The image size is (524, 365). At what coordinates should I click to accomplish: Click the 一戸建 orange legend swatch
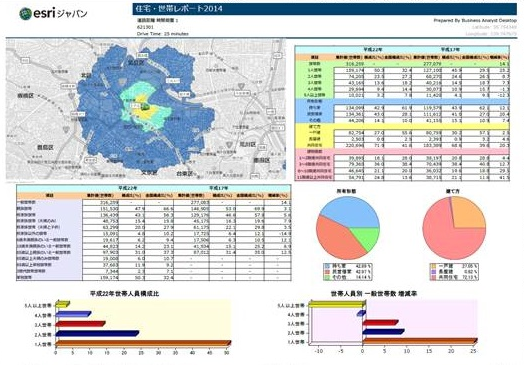tap(433, 266)
